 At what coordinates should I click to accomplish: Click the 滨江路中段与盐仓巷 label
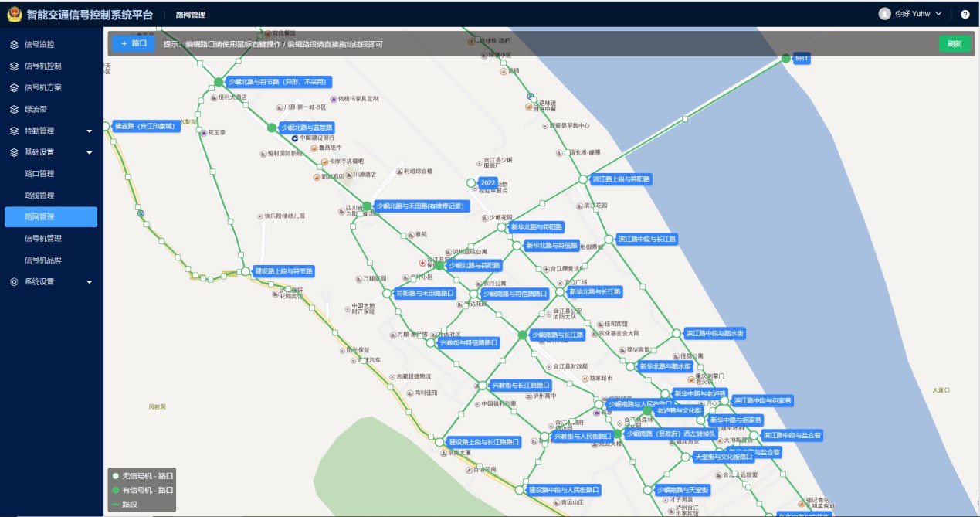tap(792, 436)
